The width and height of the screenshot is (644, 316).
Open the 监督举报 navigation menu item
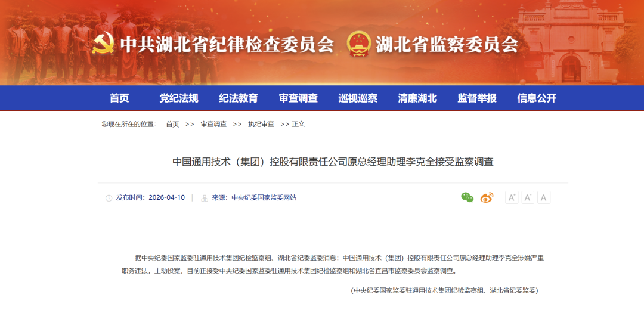(x=477, y=98)
